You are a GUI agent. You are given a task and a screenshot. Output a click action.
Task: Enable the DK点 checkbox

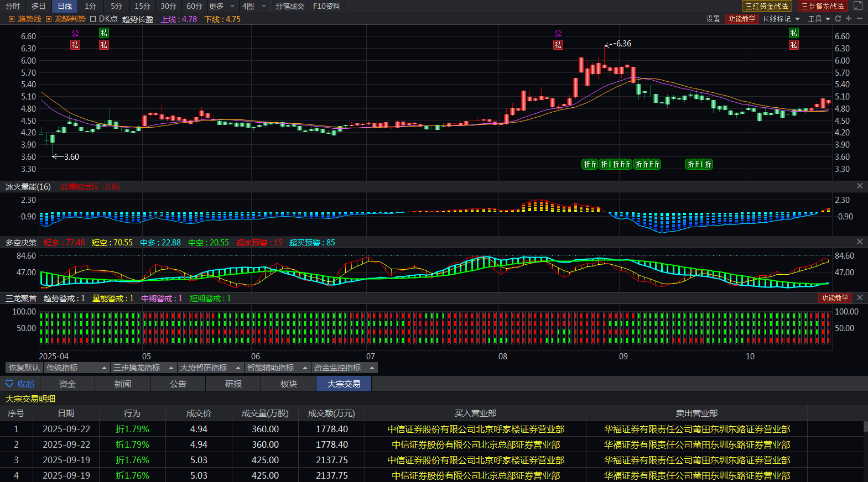[x=93, y=19]
